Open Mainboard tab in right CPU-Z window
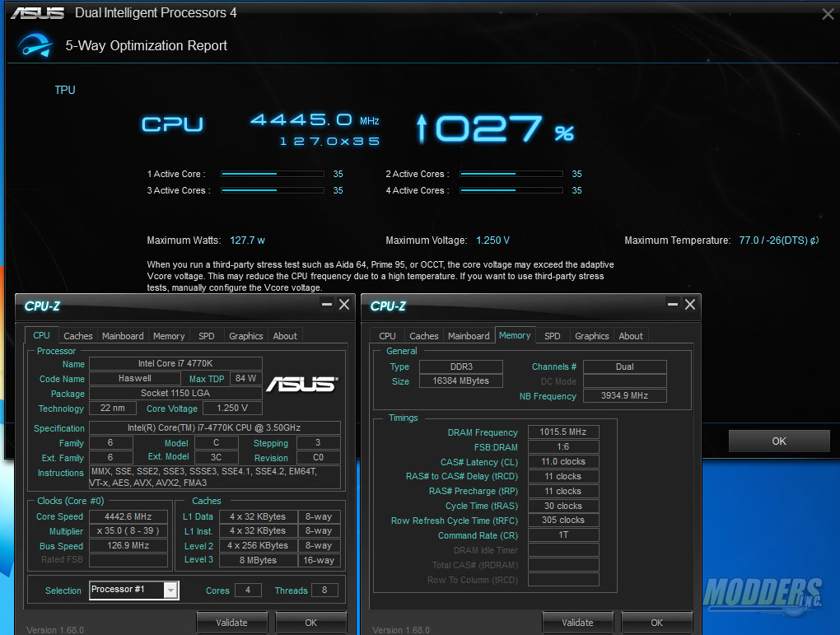 pyautogui.click(x=469, y=336)
